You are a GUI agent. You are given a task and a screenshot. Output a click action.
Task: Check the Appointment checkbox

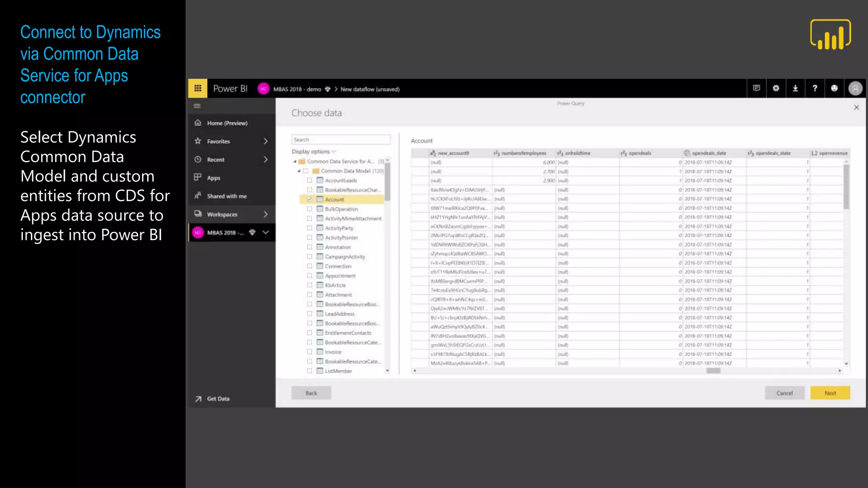[x=309, y=276]
